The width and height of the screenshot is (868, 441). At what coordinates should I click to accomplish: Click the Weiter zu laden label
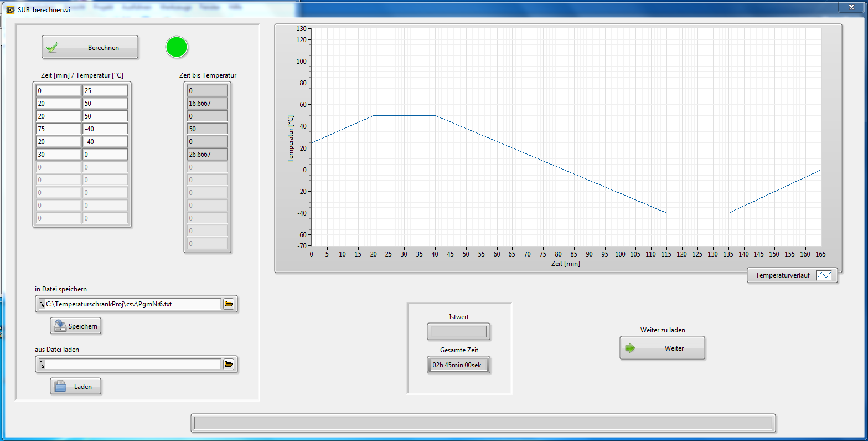pos(663,330)
